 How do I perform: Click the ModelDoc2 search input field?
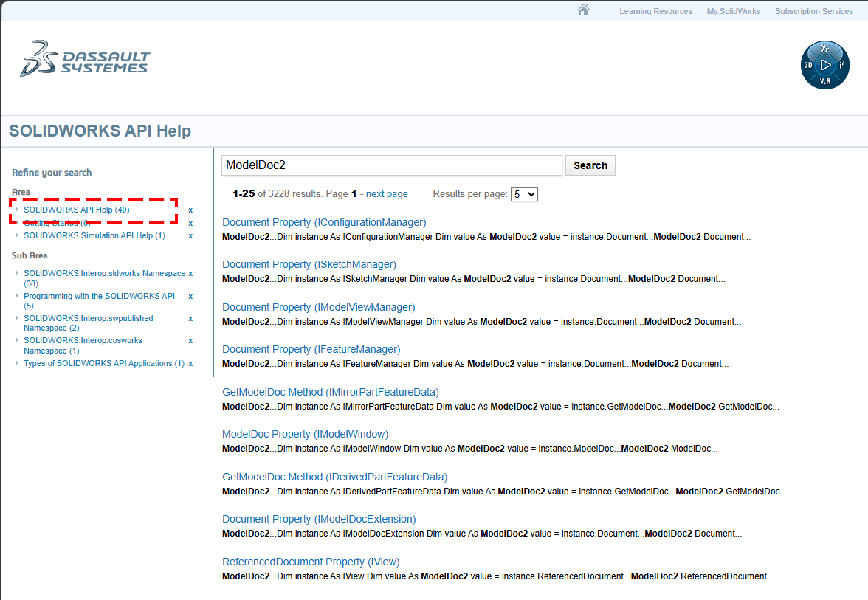tap(391, 165)
